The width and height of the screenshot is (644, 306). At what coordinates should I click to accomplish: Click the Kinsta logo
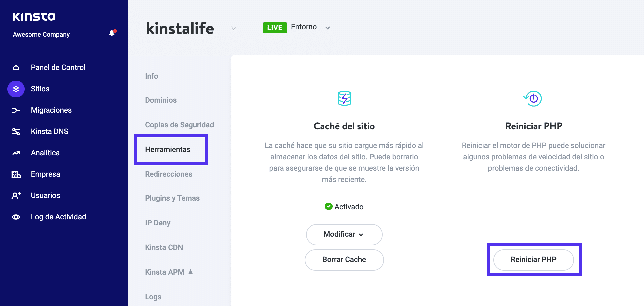tap(33, 16)
